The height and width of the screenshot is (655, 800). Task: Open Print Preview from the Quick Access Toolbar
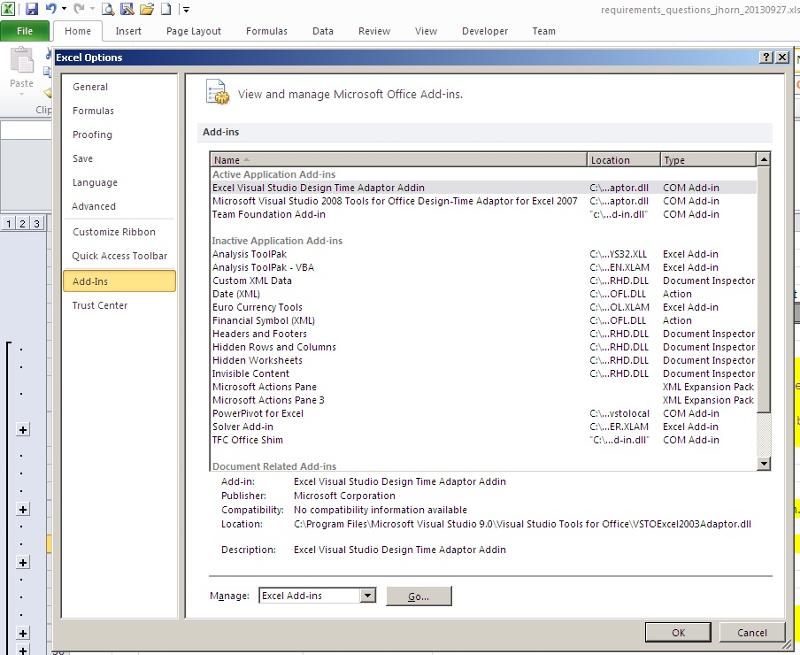(108, 9)
